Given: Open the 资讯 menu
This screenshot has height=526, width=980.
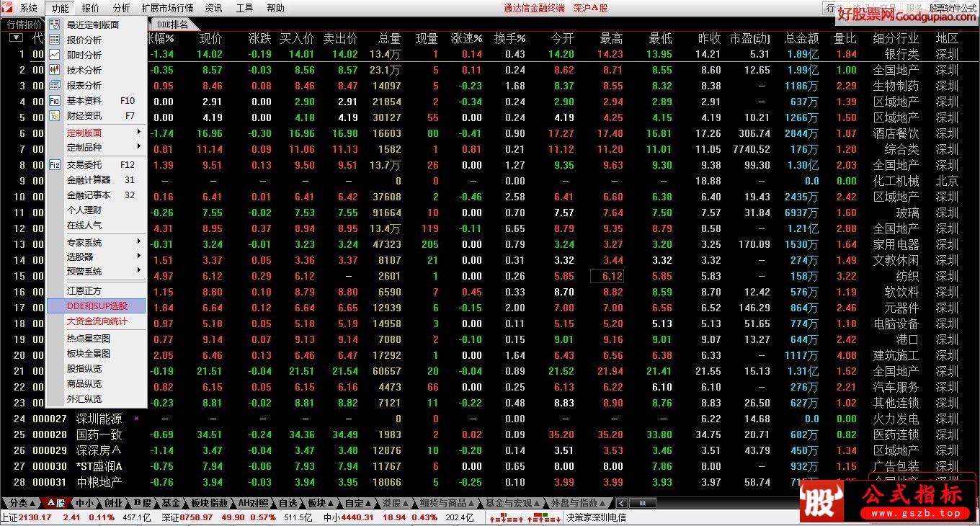Looking at the screenshot, I should [213, 9].
